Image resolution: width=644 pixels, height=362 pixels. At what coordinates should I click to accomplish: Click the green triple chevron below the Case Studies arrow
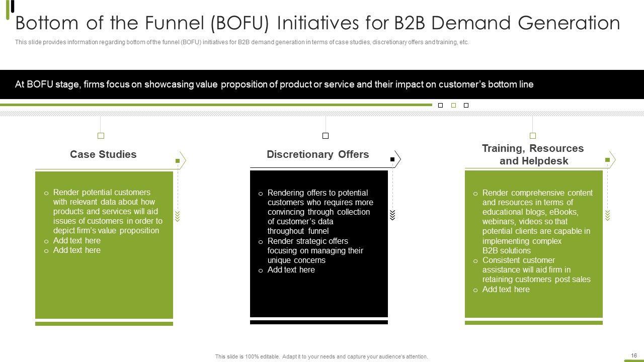tap(178, 216)
